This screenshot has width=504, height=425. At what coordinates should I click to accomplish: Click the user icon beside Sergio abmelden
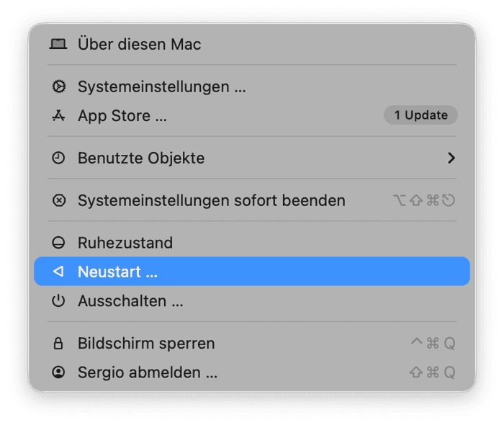[58, 372]
